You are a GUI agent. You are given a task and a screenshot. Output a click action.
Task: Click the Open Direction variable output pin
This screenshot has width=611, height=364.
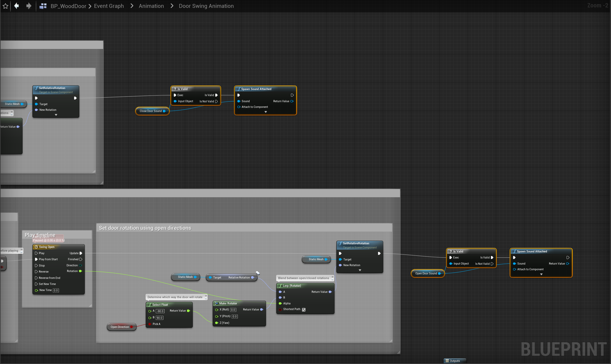tap(132, 327)
